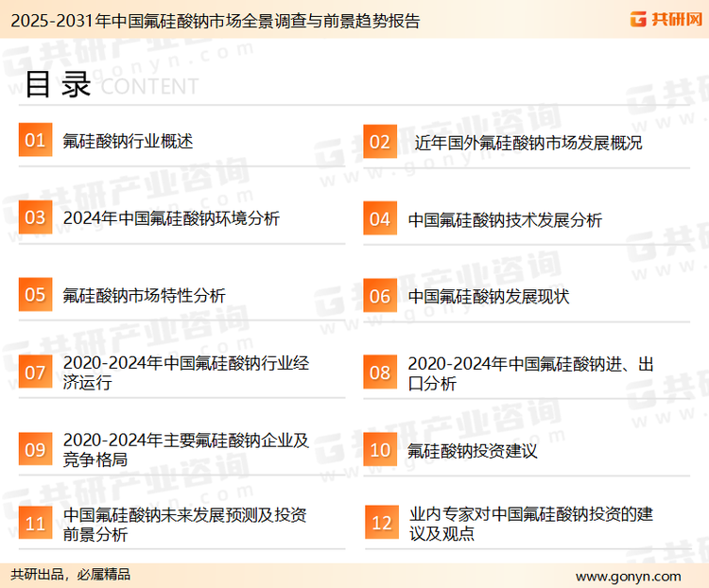Click the orange 09 chapter number box

point(35,449)
